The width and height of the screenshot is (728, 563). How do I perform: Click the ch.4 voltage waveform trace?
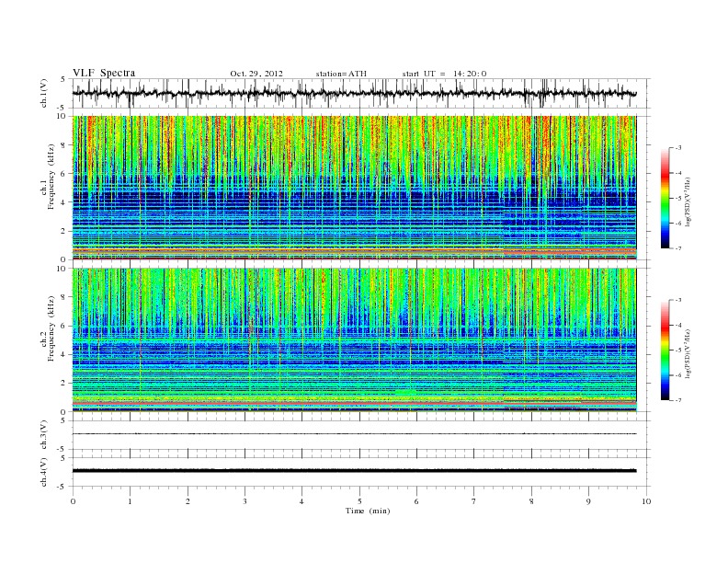355,471
